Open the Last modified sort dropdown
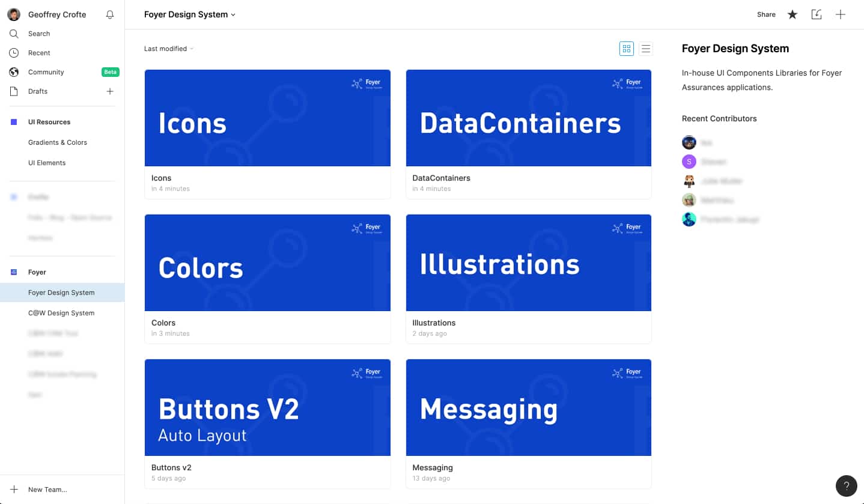Viewport: 864px width, 504px height. click(169, 49)
